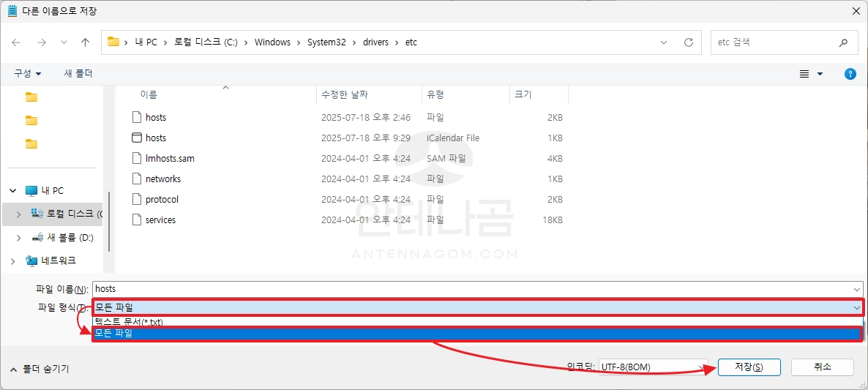Sort by 크기 column
868x390 pixels.
pos(523,94)
